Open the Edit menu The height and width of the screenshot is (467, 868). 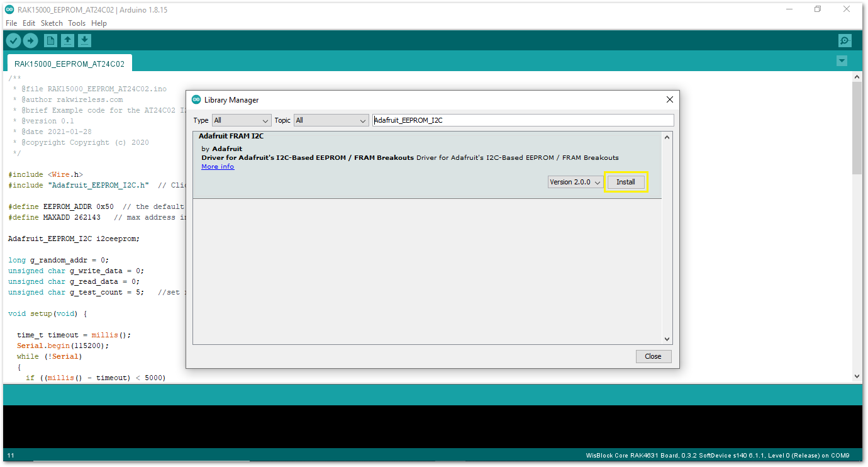29,23
